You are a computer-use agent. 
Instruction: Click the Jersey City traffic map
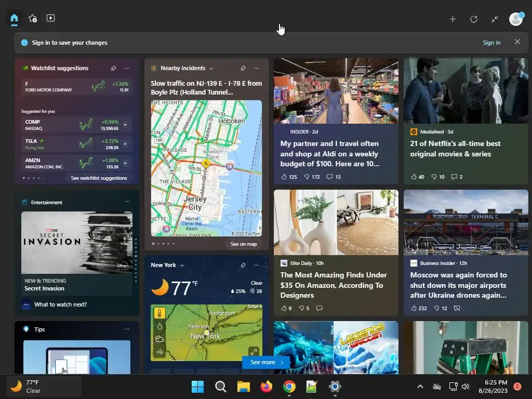[x=206, y=168]
